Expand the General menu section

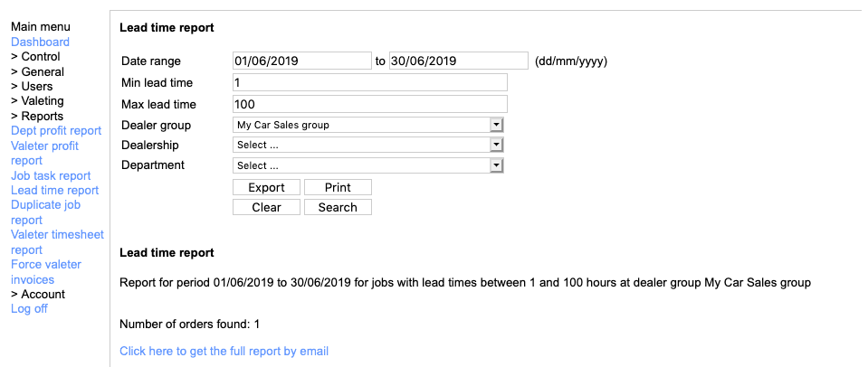click(x=37, y=71)
